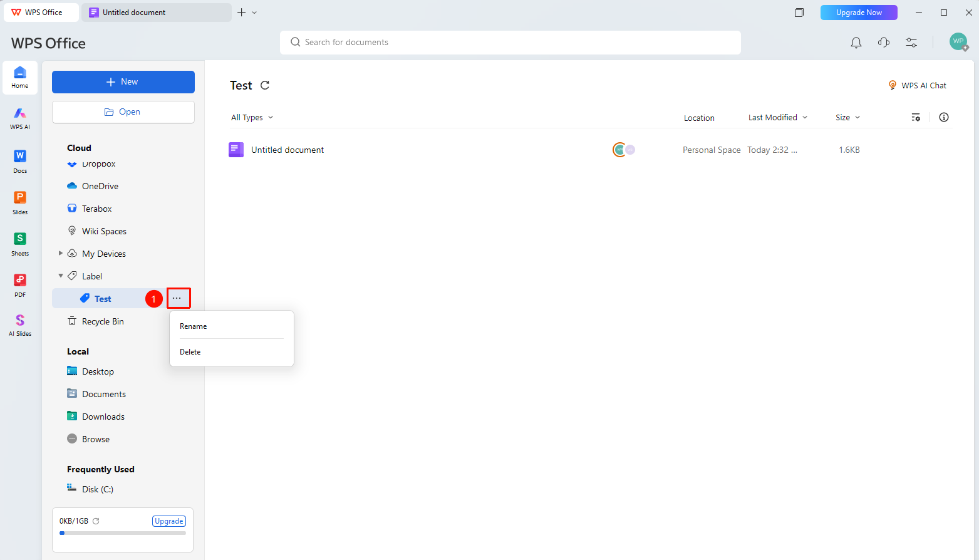
Task: Click the Search for documents field
Action: (x=510, y=43)
